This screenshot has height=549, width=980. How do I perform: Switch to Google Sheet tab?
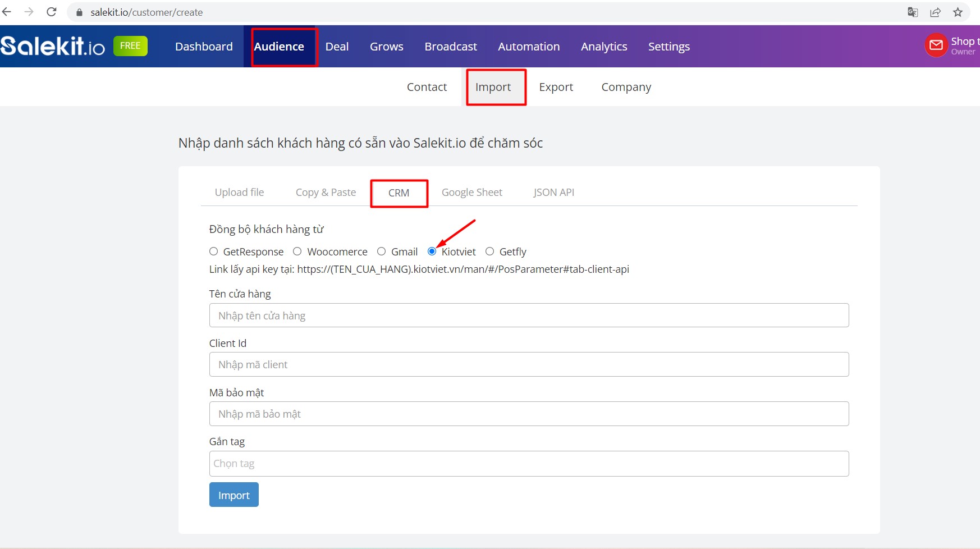click(472, 192)
